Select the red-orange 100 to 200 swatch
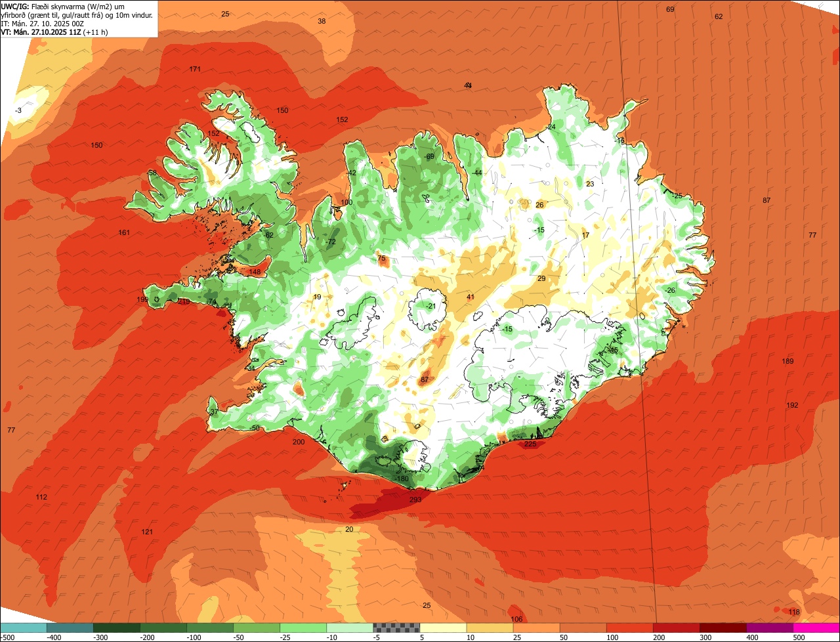 (629, 628)
